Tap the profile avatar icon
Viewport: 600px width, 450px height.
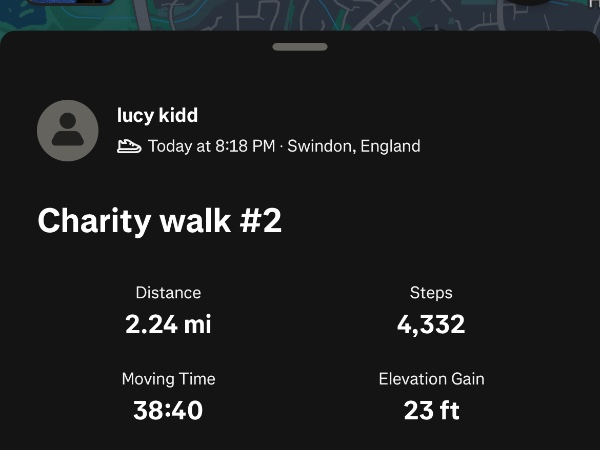point(67,131)
